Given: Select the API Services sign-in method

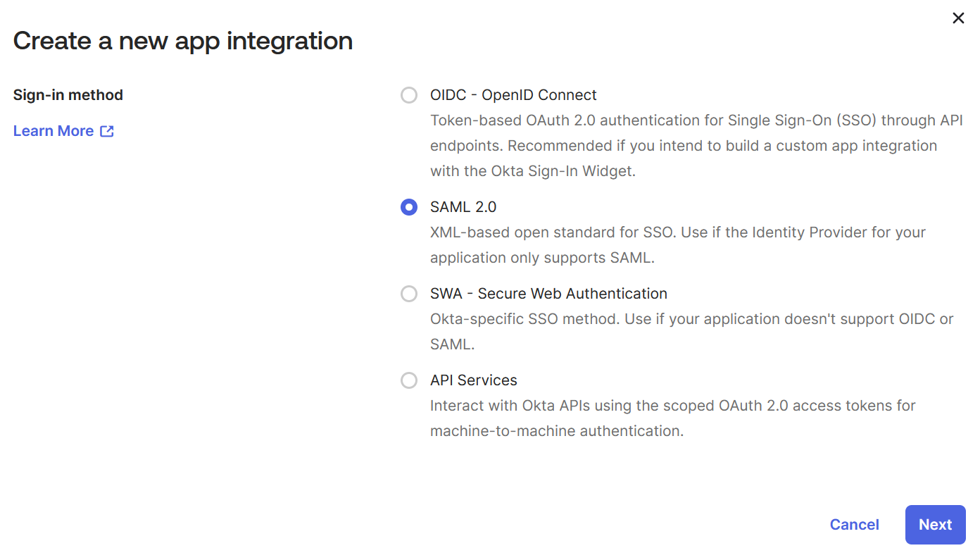Looking at the screenshot, I should [409, 380].
